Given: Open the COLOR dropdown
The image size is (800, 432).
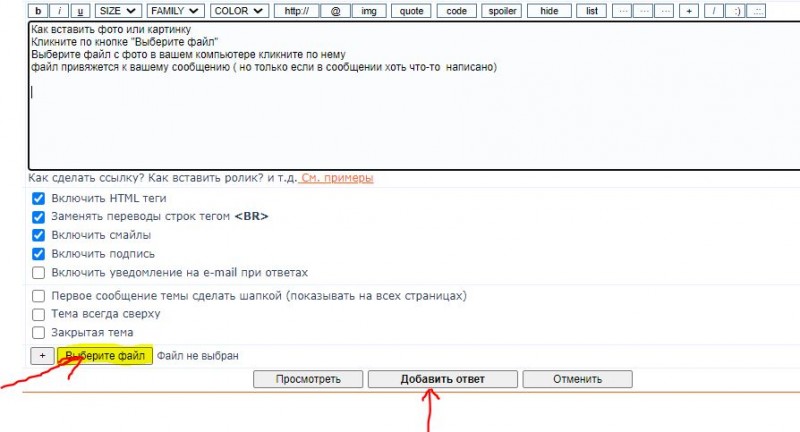Looking at the screenshot, I should pos(239,11).
